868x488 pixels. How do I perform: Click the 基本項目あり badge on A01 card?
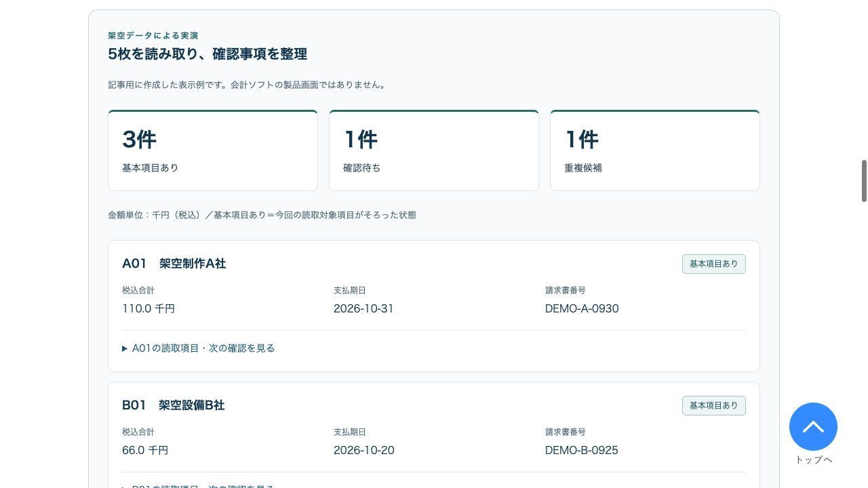(x=713, y=264)
